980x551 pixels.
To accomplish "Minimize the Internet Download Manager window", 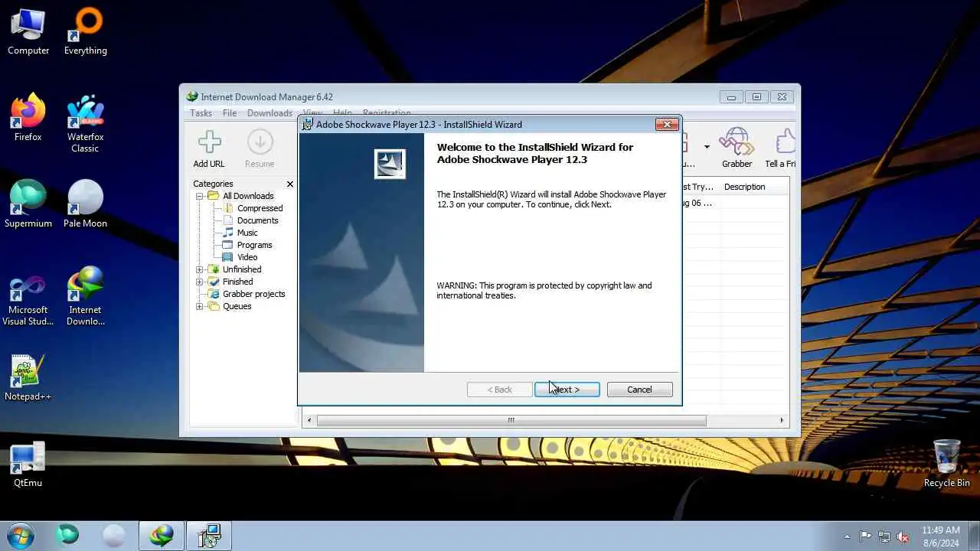I will 731,96.
